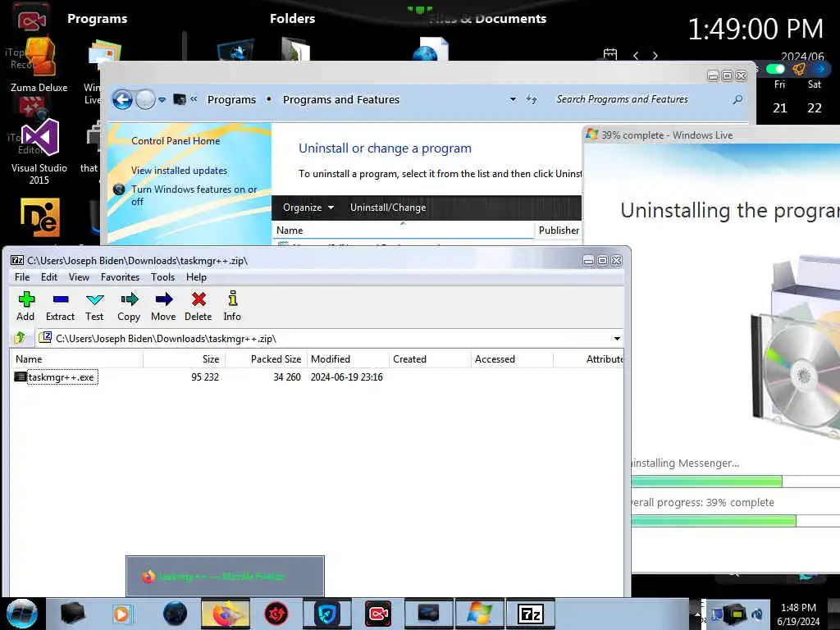Click refresh icon beside Programs and Features address
The width and height of the screenshot is (840, 630).
[532, 99]
